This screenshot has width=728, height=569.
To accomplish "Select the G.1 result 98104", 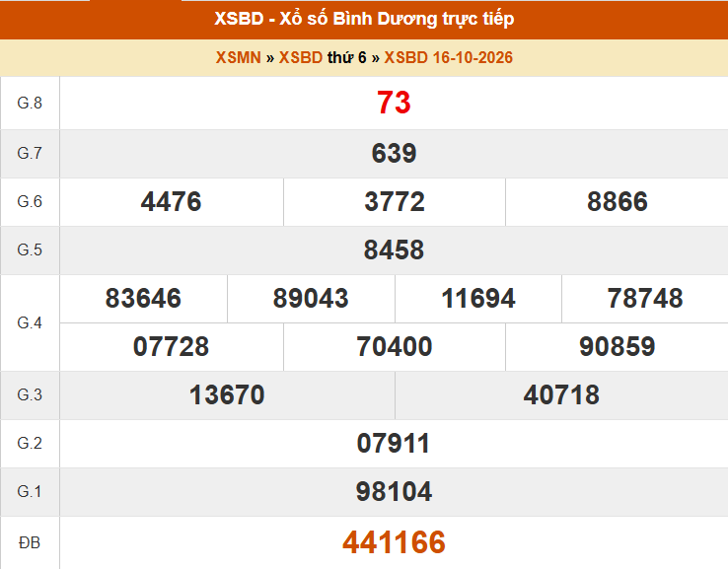I will pyautogui.click(x=394, y=491).
